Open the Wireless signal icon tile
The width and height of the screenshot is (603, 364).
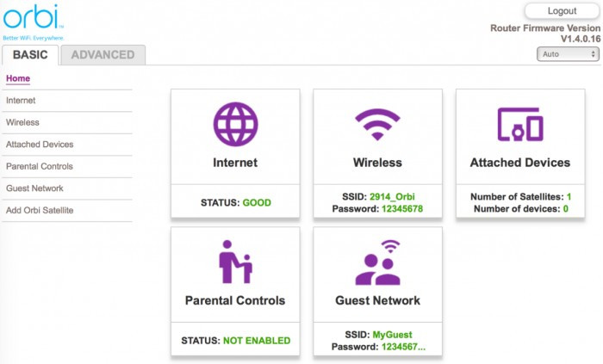click(x=377, y=125)
